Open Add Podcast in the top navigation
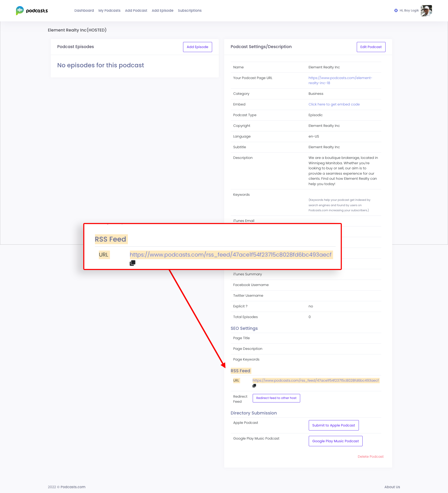This screenshot has height=493, width=448. (136, 11)
